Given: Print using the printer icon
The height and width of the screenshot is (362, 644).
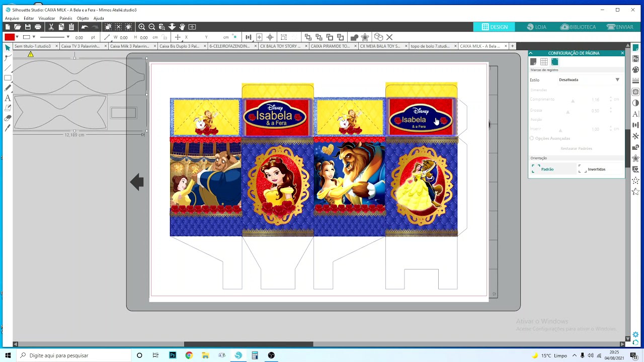Looking at the screenshot, I should pyautogui.click(x=38, y=27).
